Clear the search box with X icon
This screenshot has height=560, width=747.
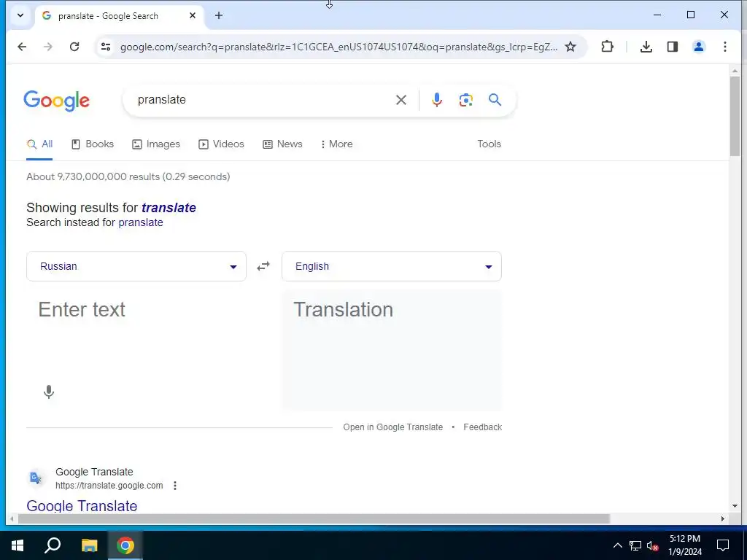pyautogui.click(x=401, y=100)
